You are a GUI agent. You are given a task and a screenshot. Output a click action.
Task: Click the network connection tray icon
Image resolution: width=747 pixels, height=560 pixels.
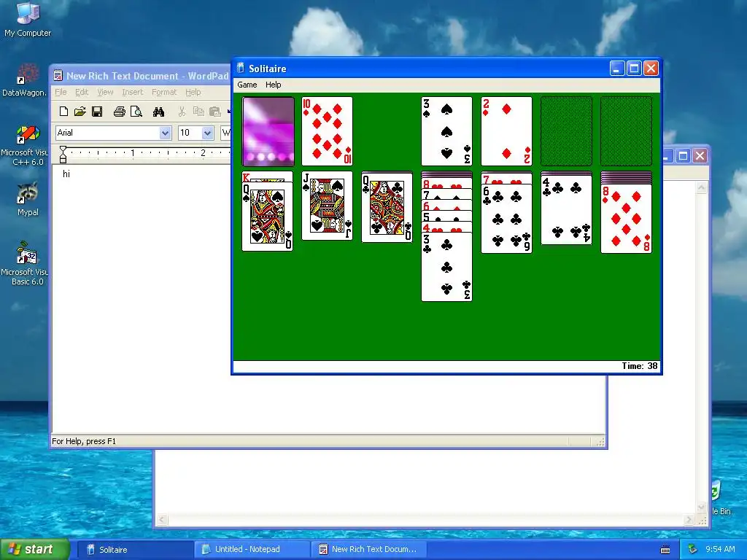[692, 550]
